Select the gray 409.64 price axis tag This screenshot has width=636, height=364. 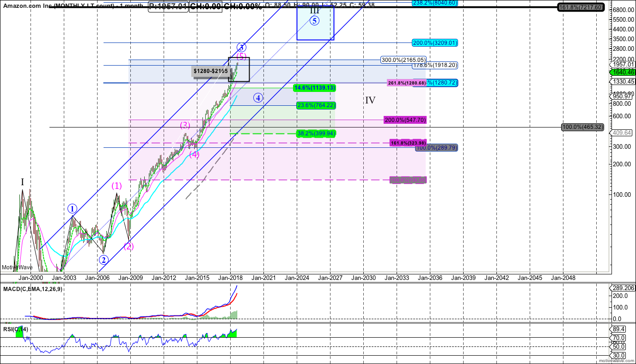pos(622,132)
